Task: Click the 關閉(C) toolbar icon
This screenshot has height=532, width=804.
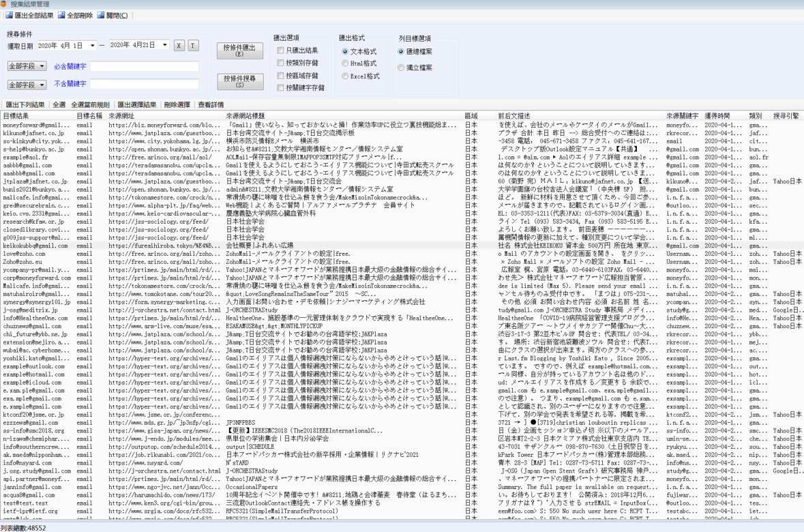Action: point(101,15)
